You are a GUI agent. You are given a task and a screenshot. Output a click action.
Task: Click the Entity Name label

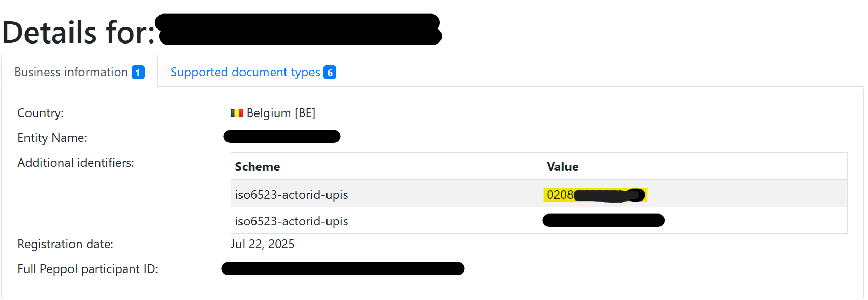click(x=52, y=137)
